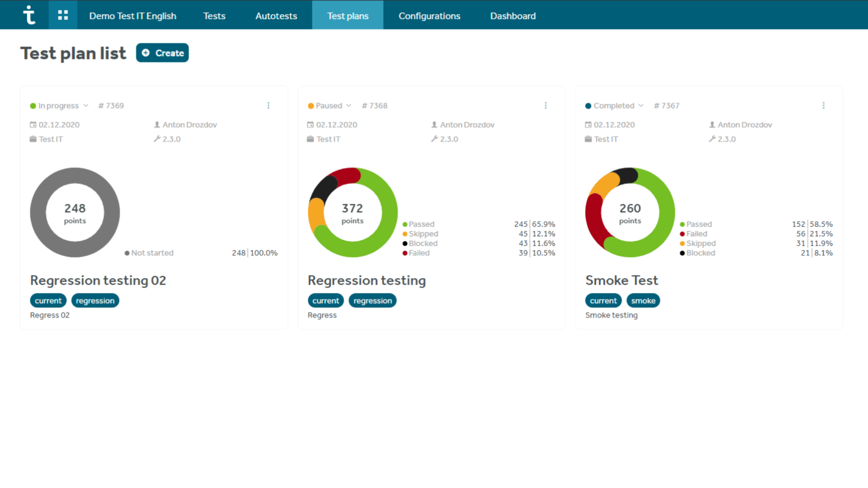Open the grid apps menu icon
The image size is (868, 488).
(63, 15)
